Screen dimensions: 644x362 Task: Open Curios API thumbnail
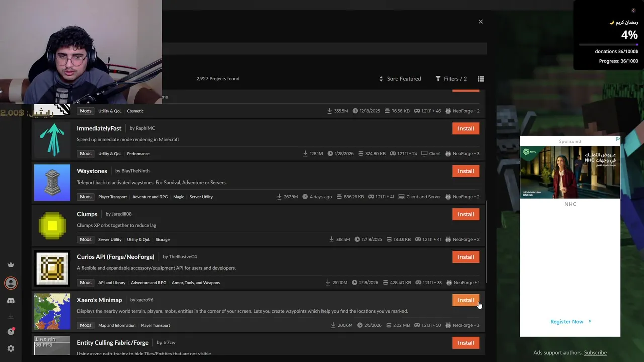tap(52, 268)
